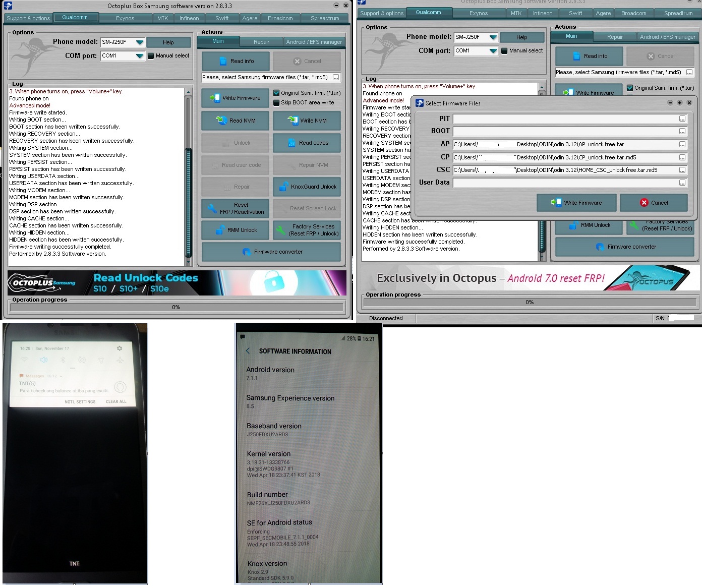Open Phone model dropdown in right window
Viewport: 702px width, 588px height.
click(x=493, y=37)
